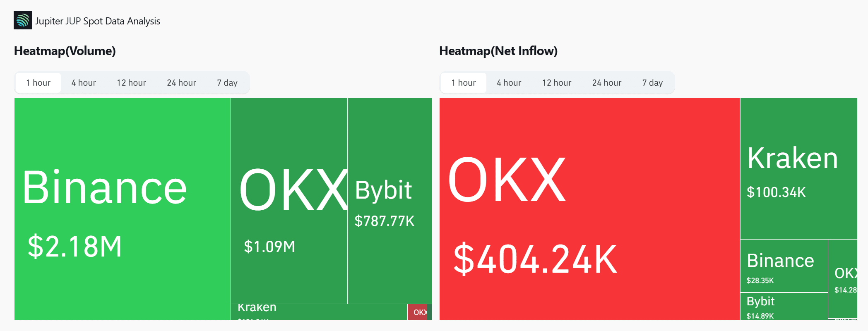The height and width of the screenshot is (331, 868).
Task: Click the Binance $28.35K inflow tile
Action: point(784,266)
